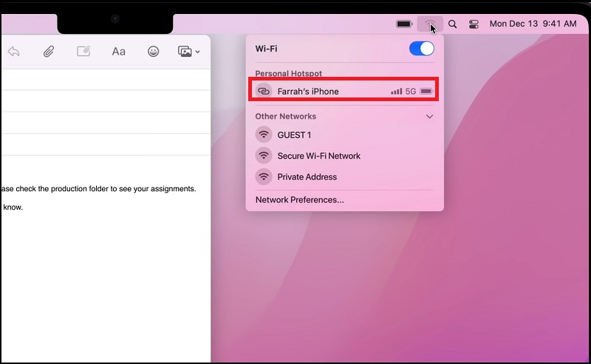The image size is (591, 364).
Task: Click Wi-Fi icon beside GUEST 1
Action: [x=264, y=134]
